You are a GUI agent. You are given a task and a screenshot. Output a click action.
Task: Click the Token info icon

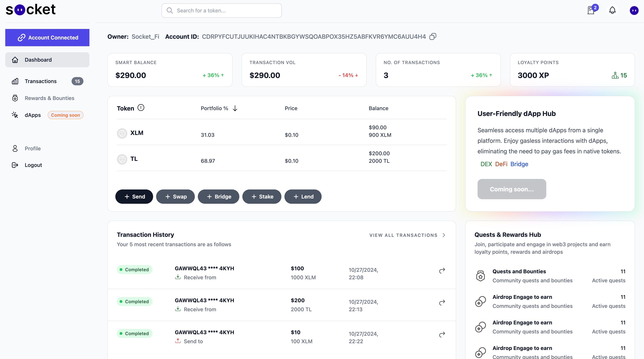coord(141,108)
